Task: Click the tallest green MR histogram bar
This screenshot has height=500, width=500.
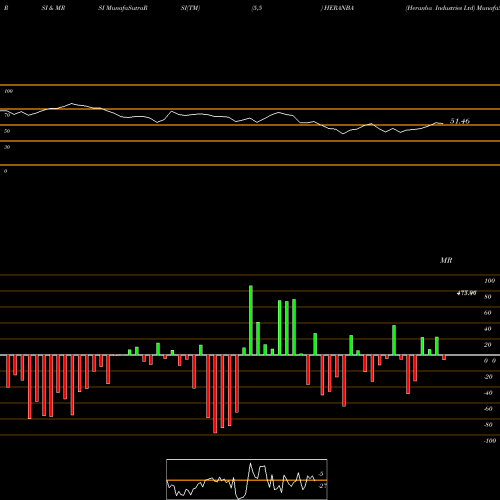Action: (x=251, y=320)
